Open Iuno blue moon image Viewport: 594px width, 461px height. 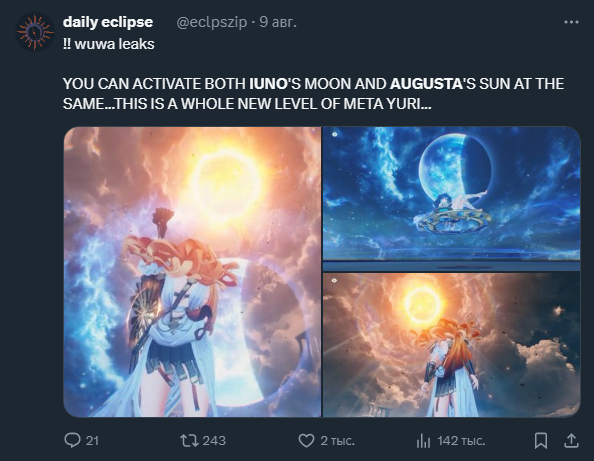pos(451,199)
